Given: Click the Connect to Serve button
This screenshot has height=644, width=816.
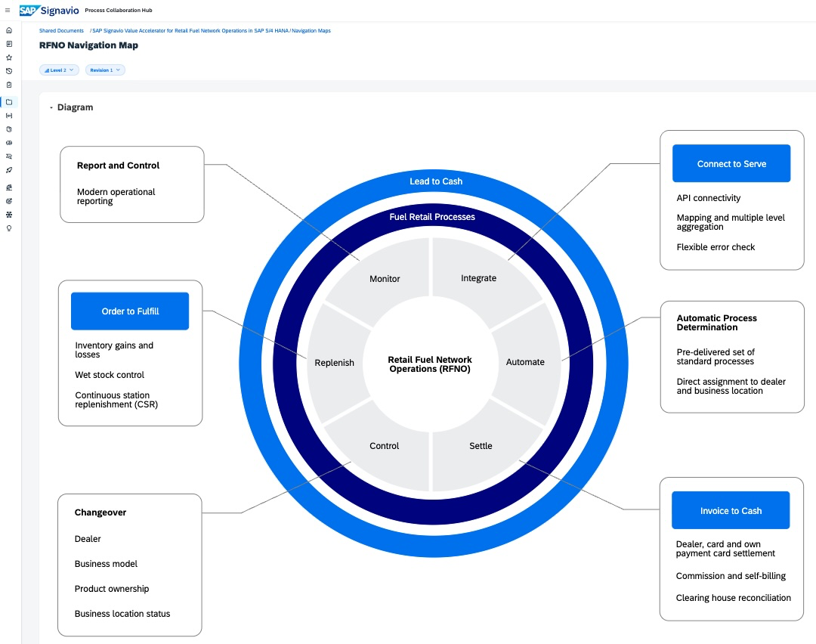Looking at the screenshot, I should (x=731, y=164).
